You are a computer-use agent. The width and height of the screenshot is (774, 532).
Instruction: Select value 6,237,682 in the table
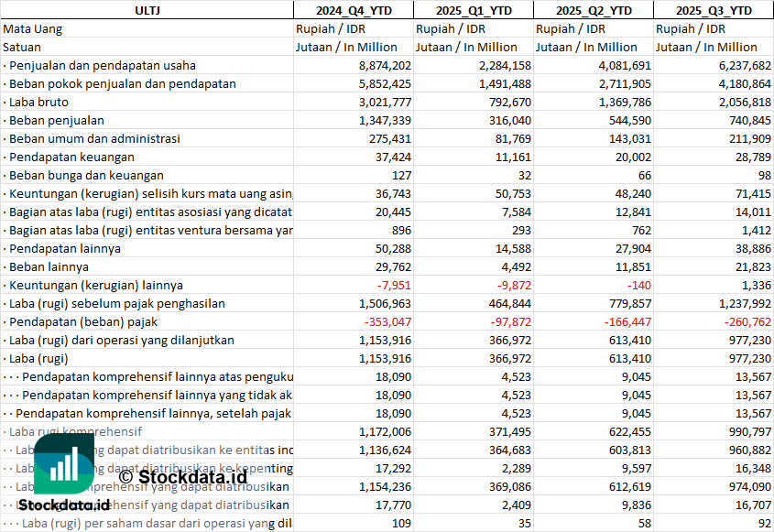coord(745,66)
